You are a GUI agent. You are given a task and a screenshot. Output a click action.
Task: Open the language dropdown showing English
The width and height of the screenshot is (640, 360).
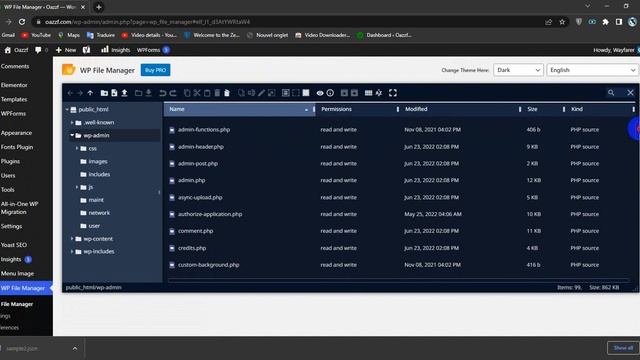point(592,70)
